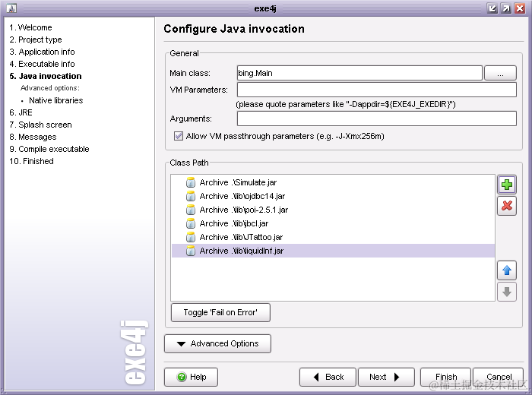Go to step 1 Welcome
The image size is (532, 395).
click(x=30, y=27)
